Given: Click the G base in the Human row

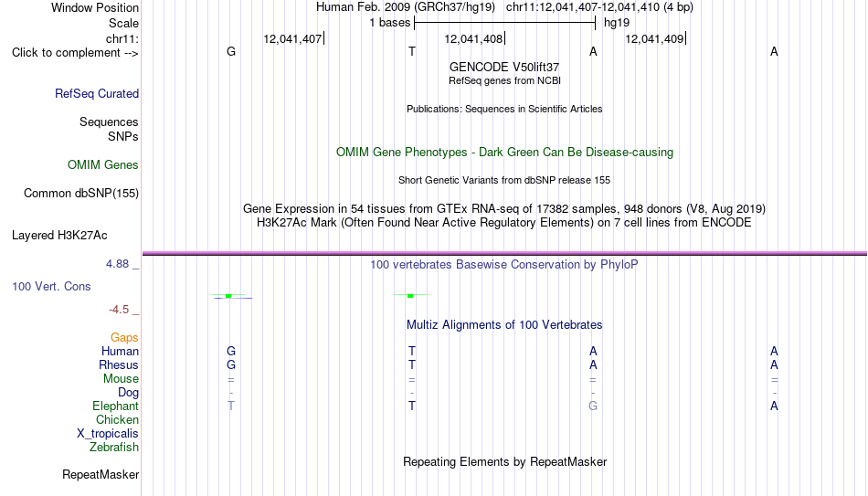Looking at the screenshot, I should coord(231,351).
